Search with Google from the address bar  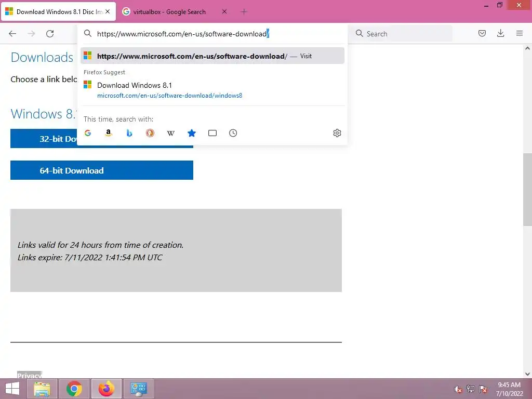pyautogui.click(x=88, y=133)
